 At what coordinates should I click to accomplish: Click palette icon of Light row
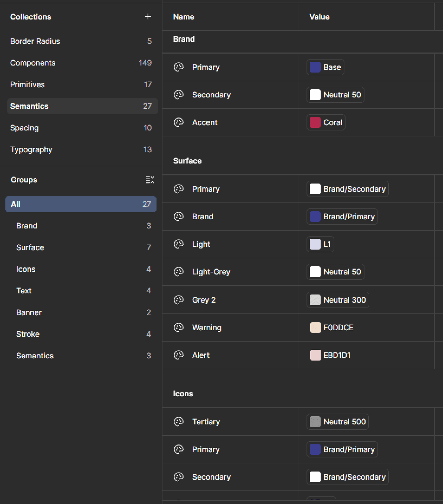pyautogui.click(x=179, y=244)
